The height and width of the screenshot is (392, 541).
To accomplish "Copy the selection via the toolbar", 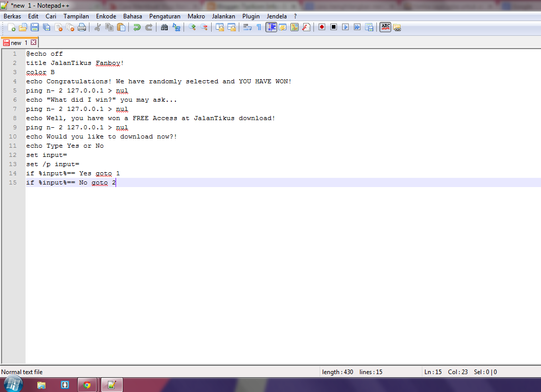I will pos(109,27).
